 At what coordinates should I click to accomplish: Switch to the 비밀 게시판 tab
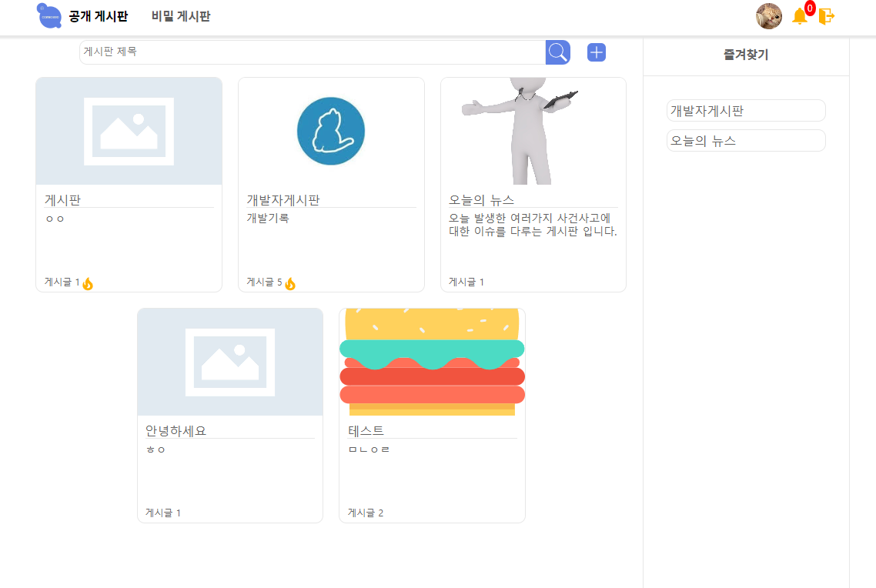coord(179,15)
